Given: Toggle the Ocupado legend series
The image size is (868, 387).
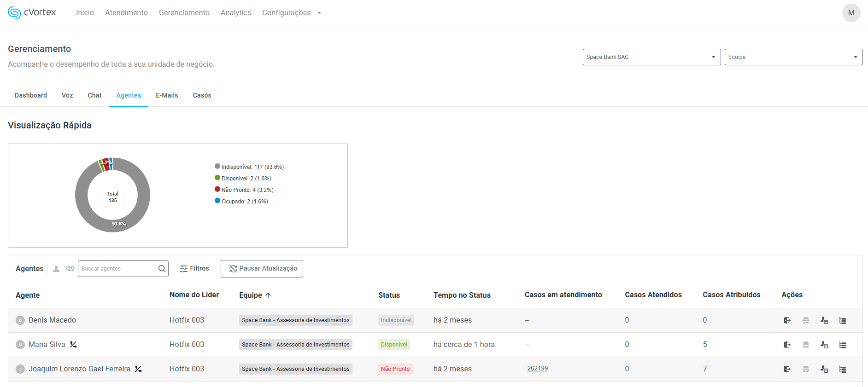Looking at the screenshot, I should [x=241, y=202].
